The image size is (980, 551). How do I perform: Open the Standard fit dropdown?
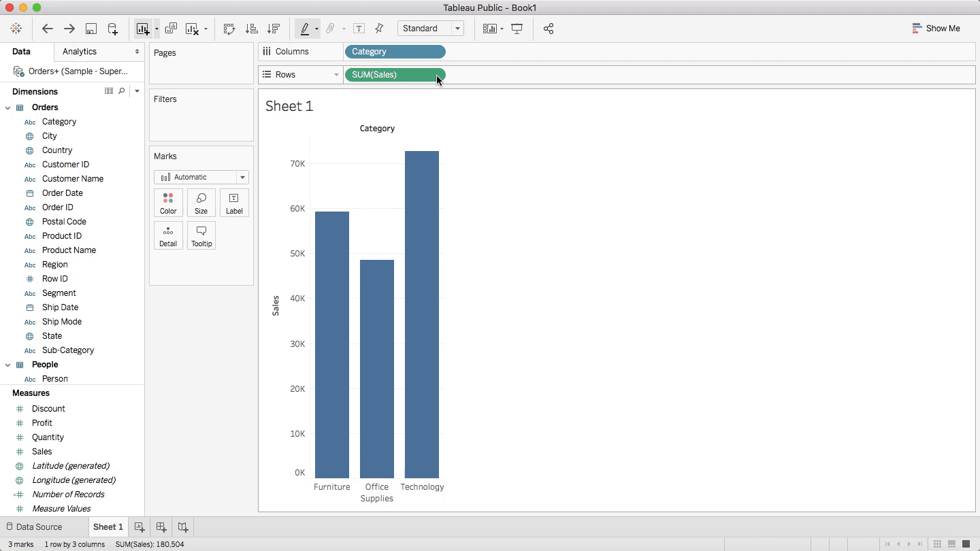point(430,29)
